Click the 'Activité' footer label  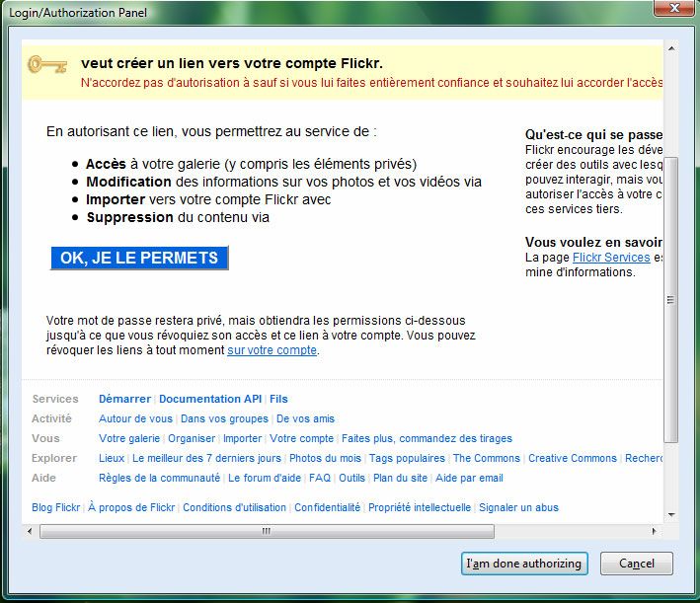tap(51, 418)
